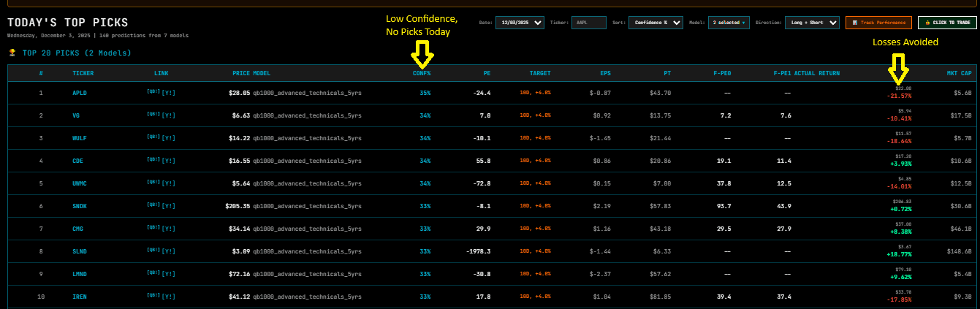This screenshot has width=980, height=309.
Task: Select the CDE ticker symbol
Action: click(77, 161)
